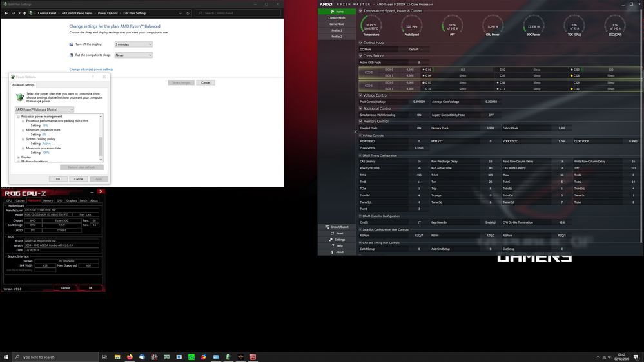Launch Firefox from the taskbar
This screenshot has height=362, width=644.
click(x=130, y=357)
